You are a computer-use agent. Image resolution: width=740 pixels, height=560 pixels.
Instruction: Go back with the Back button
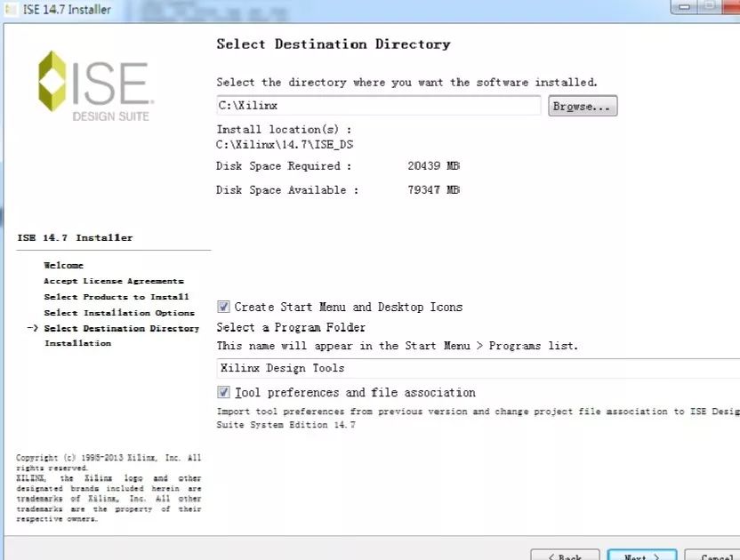(565, 555)
